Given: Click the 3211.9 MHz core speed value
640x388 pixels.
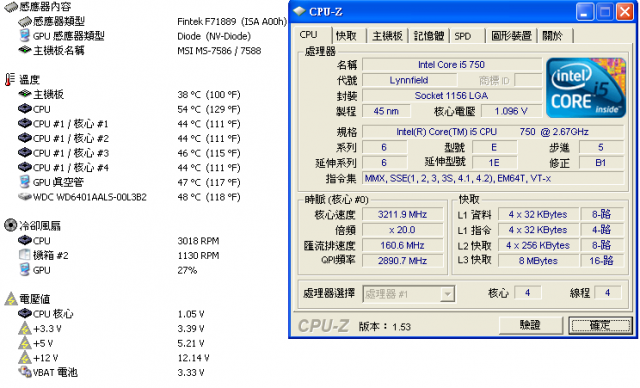Looking at the screenshot, I should tap(402, 214).
